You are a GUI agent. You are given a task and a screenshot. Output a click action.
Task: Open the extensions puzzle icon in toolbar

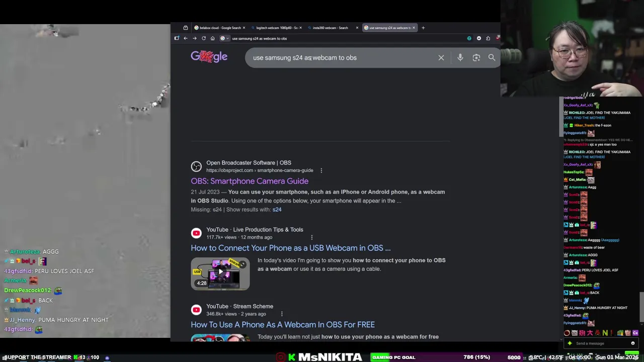point(488,38)
